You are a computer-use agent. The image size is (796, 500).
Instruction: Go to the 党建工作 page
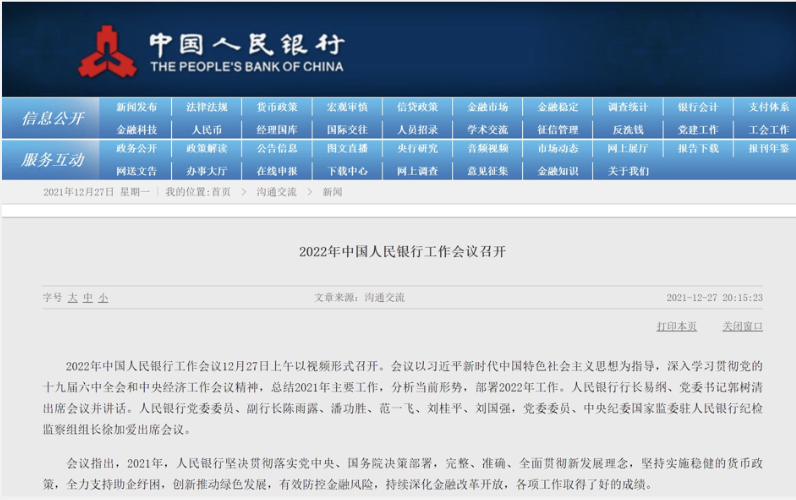(x=698, y=130)
